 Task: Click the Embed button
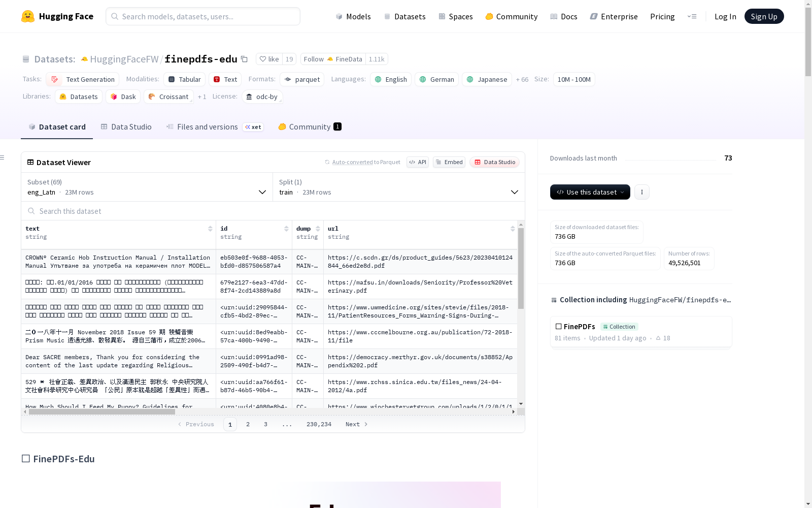coord(449,162)
